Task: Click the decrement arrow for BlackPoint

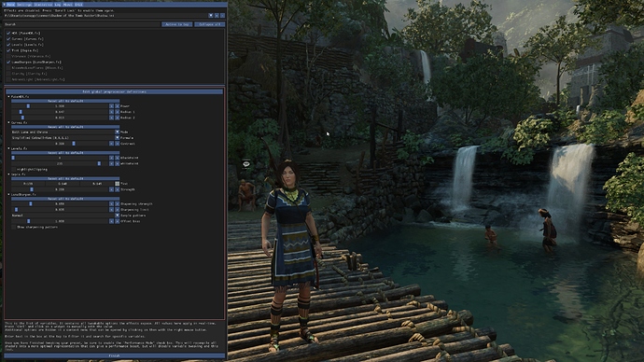Action: pos(111,158)
